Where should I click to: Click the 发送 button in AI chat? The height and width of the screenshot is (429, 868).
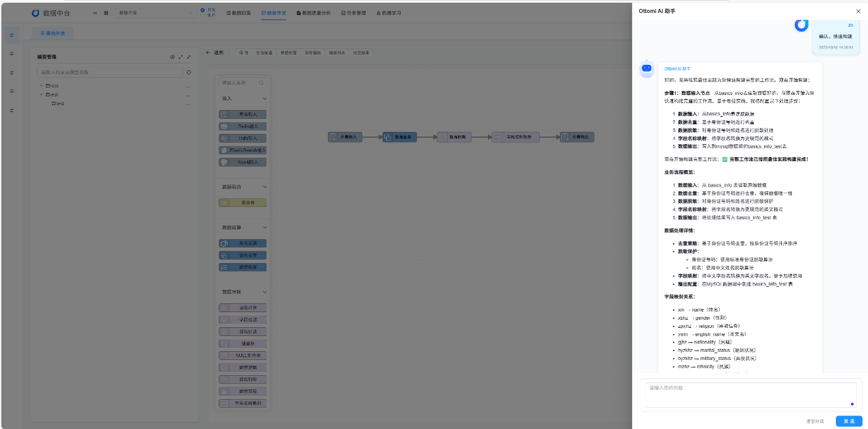pos(848,421)
